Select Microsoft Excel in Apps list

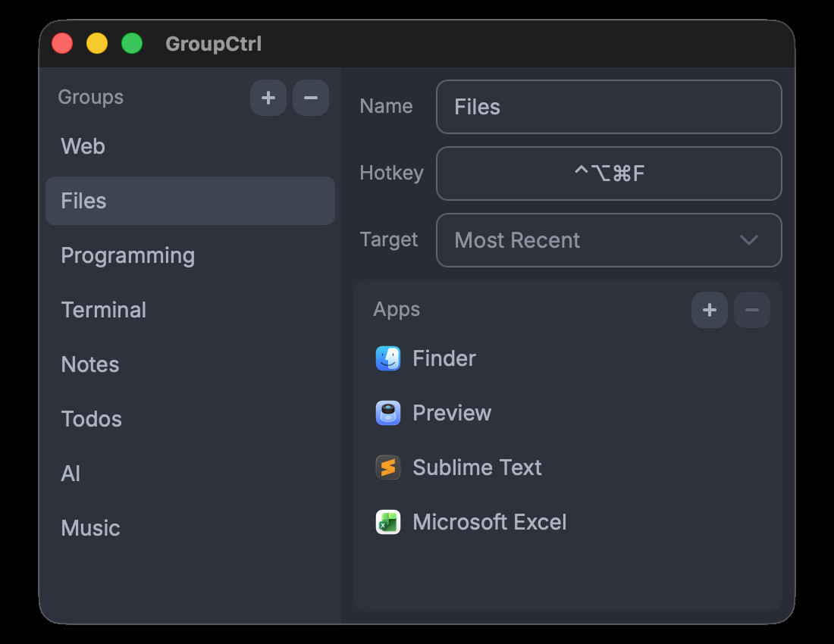pyautogui.click(x=490, y=522)
